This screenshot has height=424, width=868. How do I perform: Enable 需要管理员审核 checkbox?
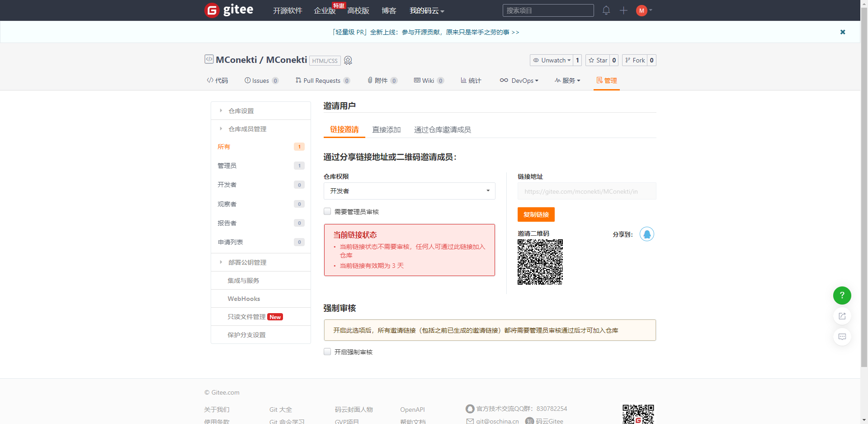[x=327, y=211]
